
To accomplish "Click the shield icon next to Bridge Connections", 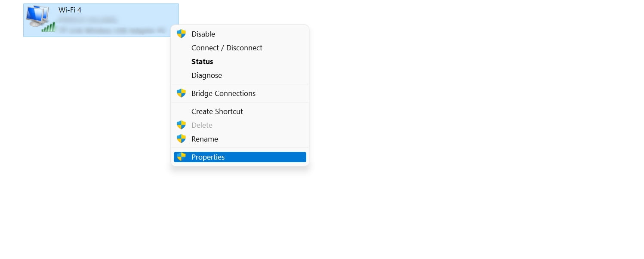I will (181, 93).
